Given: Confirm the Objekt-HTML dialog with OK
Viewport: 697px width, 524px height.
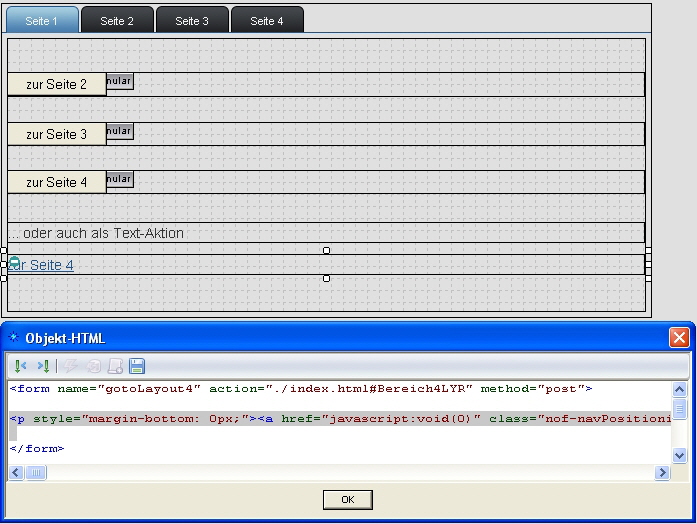Looking at the screenshot, I should pos(347,499).
